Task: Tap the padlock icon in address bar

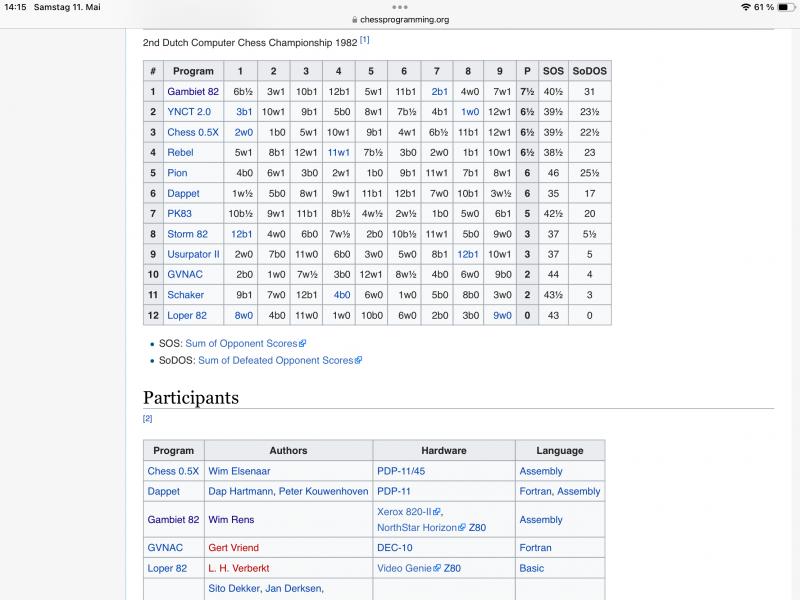Action: (353, 19)
